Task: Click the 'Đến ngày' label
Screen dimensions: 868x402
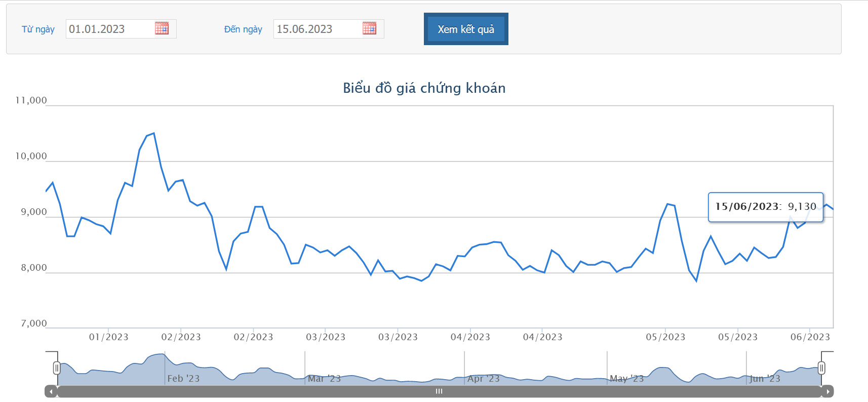Action: (x=243, y=29)
